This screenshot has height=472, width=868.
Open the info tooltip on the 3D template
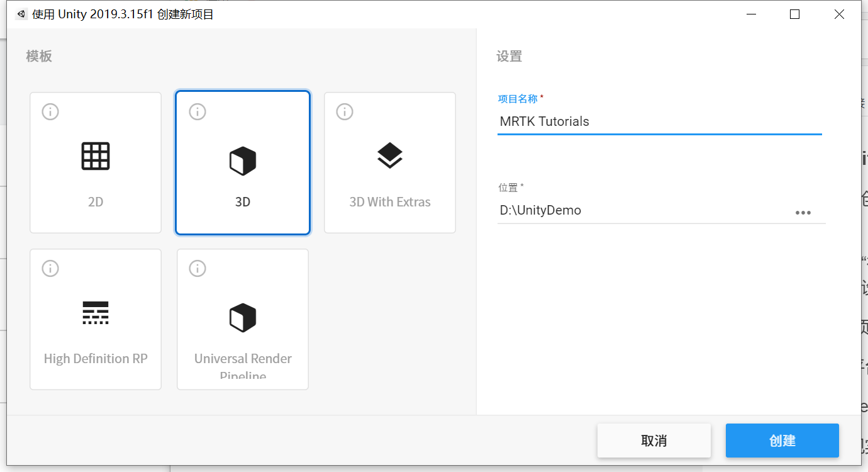pos(197,111)
